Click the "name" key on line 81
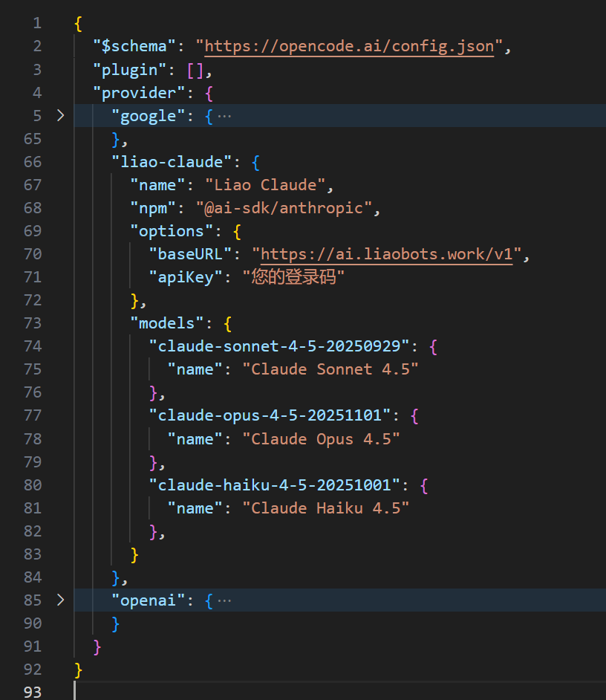The width and height of the screenshot is (606, 700). click(195, 508)
